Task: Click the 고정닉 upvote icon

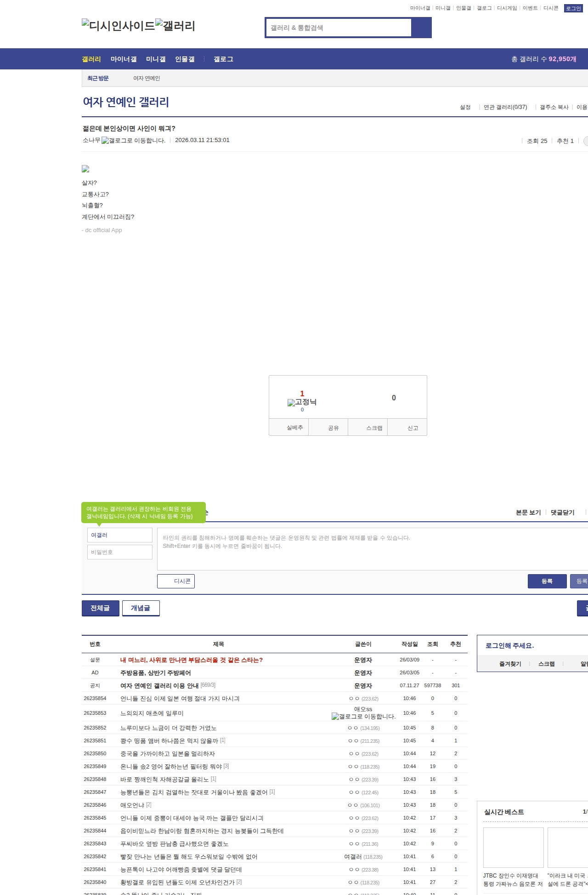Action: tap(302, 402)
